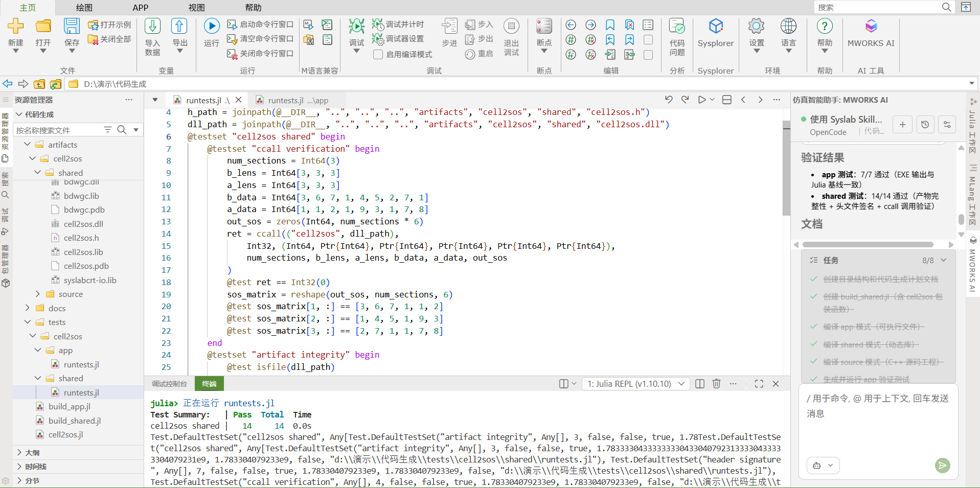Click the 新建 (New) icon
Viewport: 980px width, 488px height.
click(x=16, y=26)
